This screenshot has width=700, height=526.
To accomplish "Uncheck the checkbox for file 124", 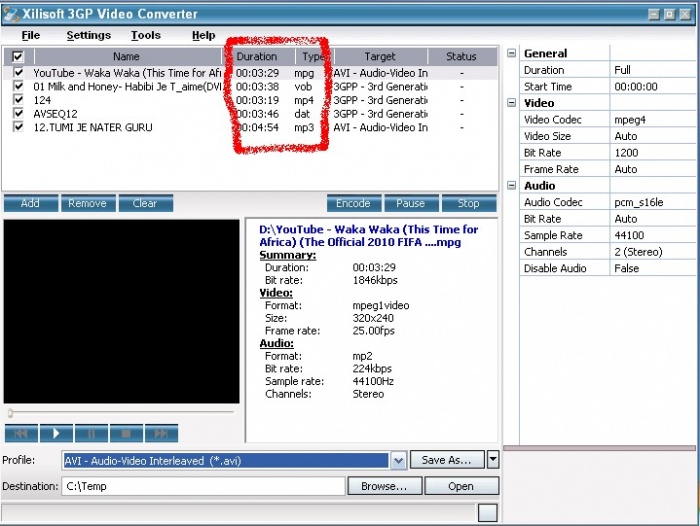I will [18, 99].
